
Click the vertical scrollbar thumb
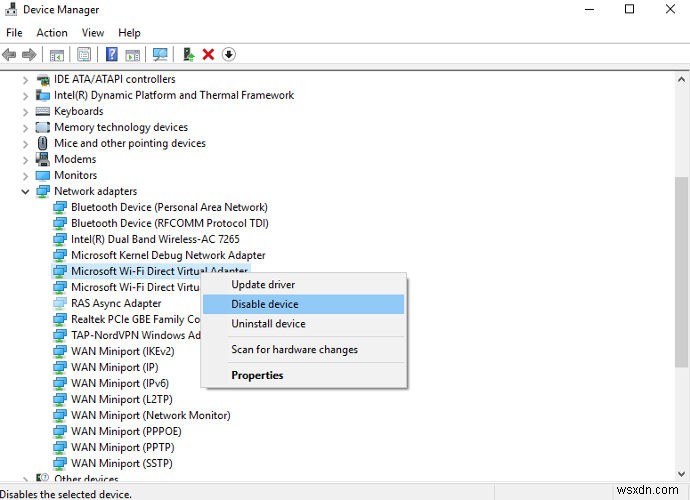point(681,272)
